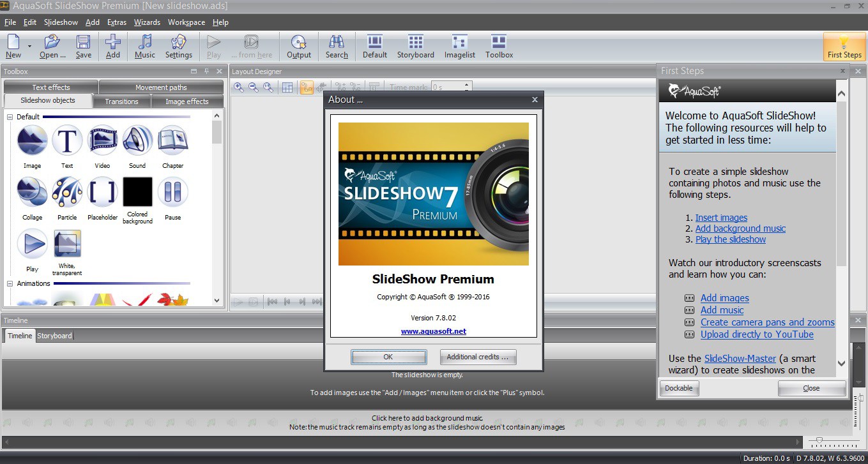Click Close button in First Steps panel
Image resolution: width=868 pixels, height=464 pixels.
(x=812, y=388)
